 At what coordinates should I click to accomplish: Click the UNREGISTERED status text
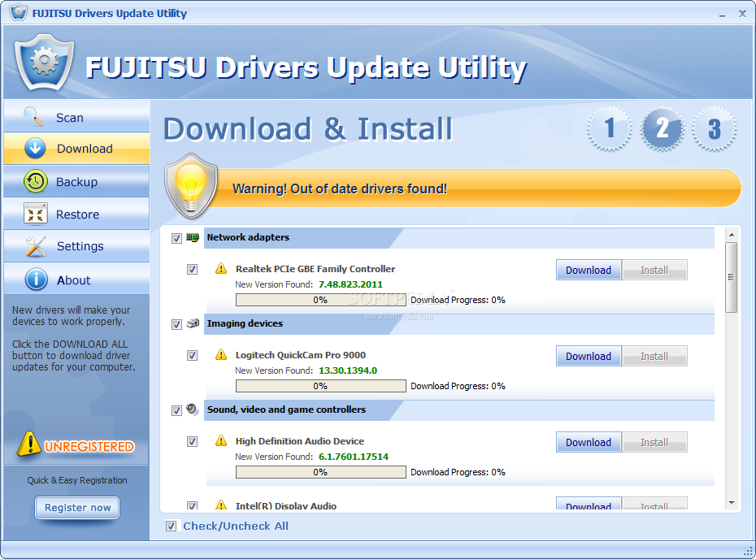(89, 447)
